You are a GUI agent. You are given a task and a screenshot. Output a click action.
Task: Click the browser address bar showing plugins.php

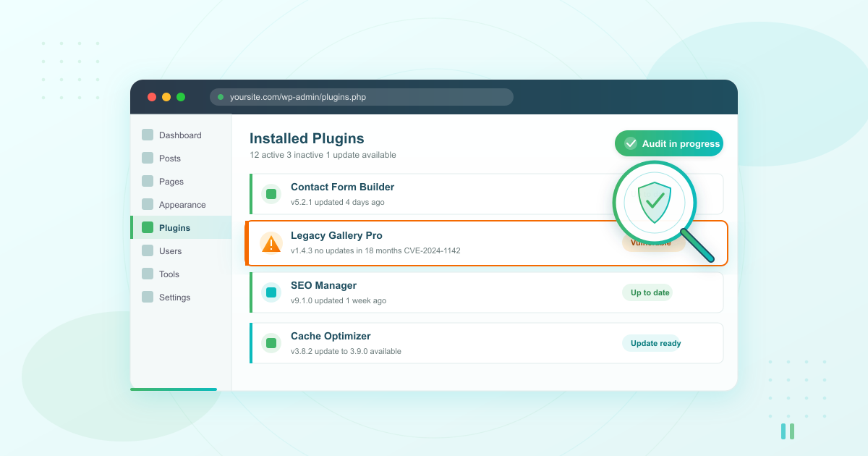tap(362, 96)
